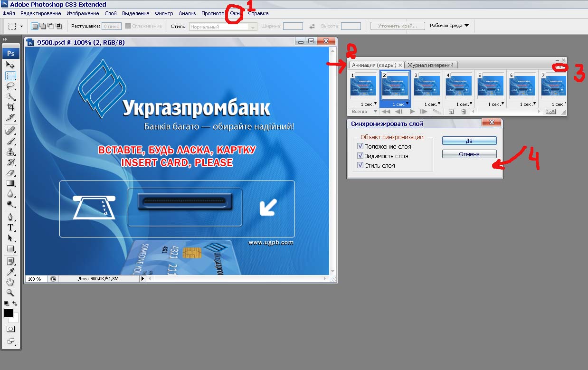Choose New selection mode in options bar

(x=35, y=26)
